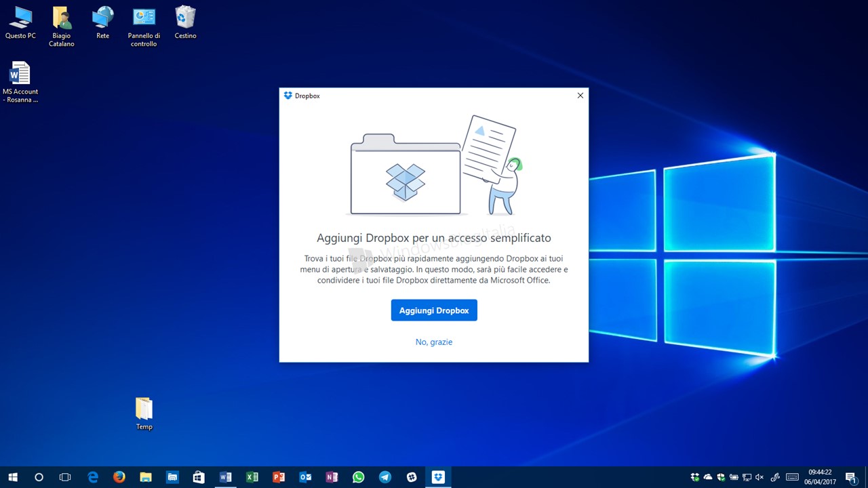Open File Explorer from taskbar

point(146,477)
